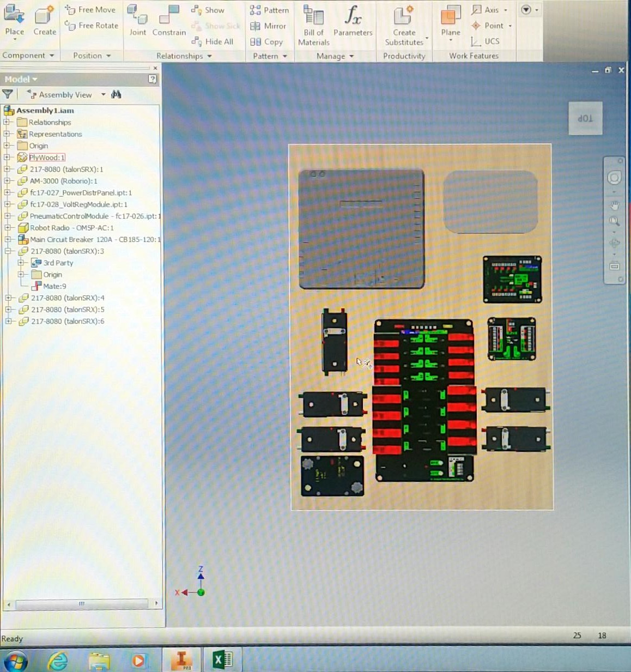Select the Plane work feature
The height and width of the screenshot is (672, 631).
(x=451, y=20)
